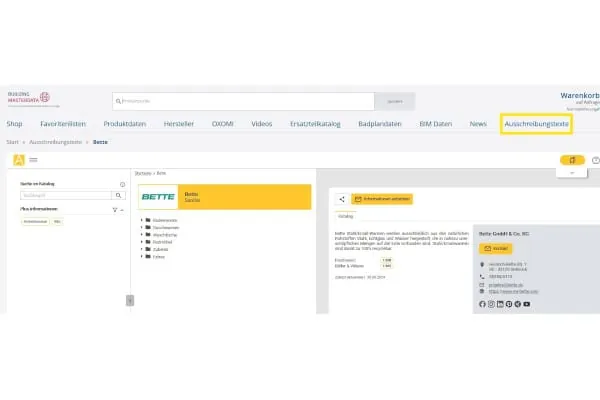The width and height of the screenshot is (600, 400).
Task: Open the Badplandaten menu item
Action: click(x=380, y=124)
